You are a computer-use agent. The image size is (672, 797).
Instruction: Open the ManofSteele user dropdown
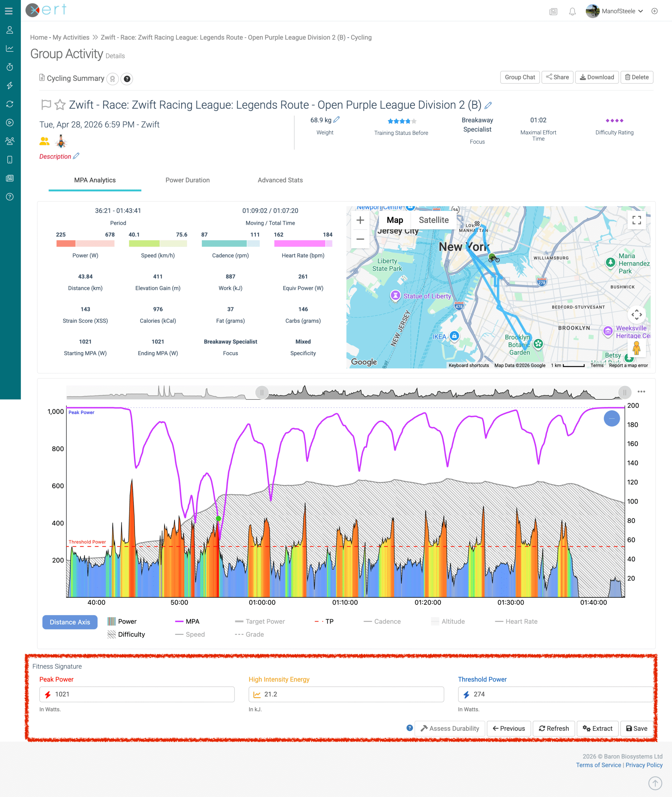pyautogui.click(x=615, y=11)
